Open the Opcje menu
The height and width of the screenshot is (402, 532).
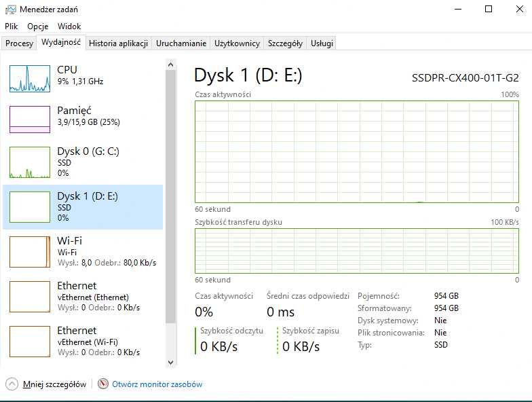[37, 26]
